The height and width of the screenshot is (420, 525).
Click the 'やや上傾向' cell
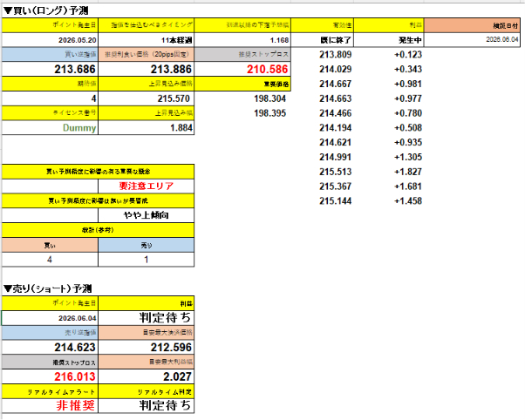[147, 215]
